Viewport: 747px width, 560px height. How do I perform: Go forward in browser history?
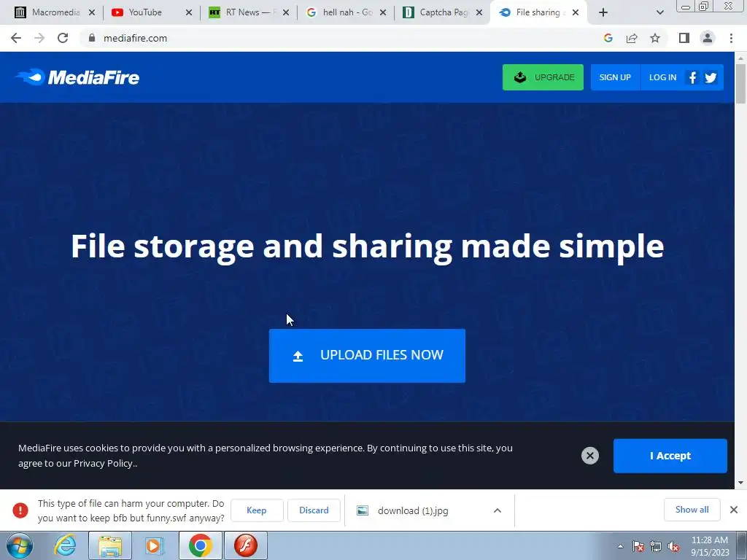click(39, 38)
